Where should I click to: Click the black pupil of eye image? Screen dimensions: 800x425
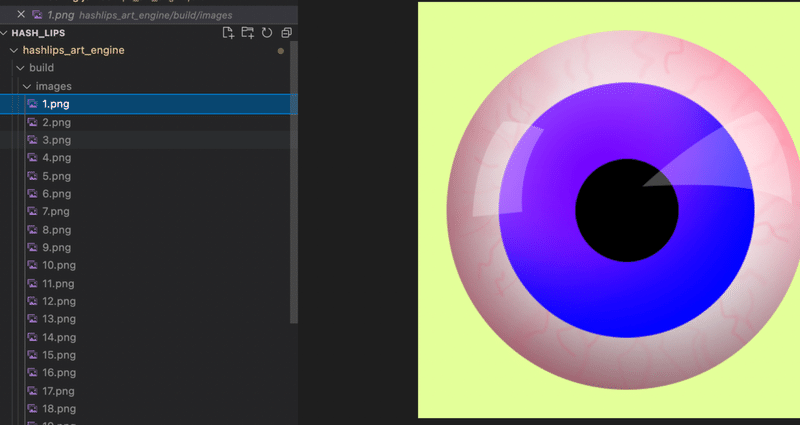click(627, 210)
